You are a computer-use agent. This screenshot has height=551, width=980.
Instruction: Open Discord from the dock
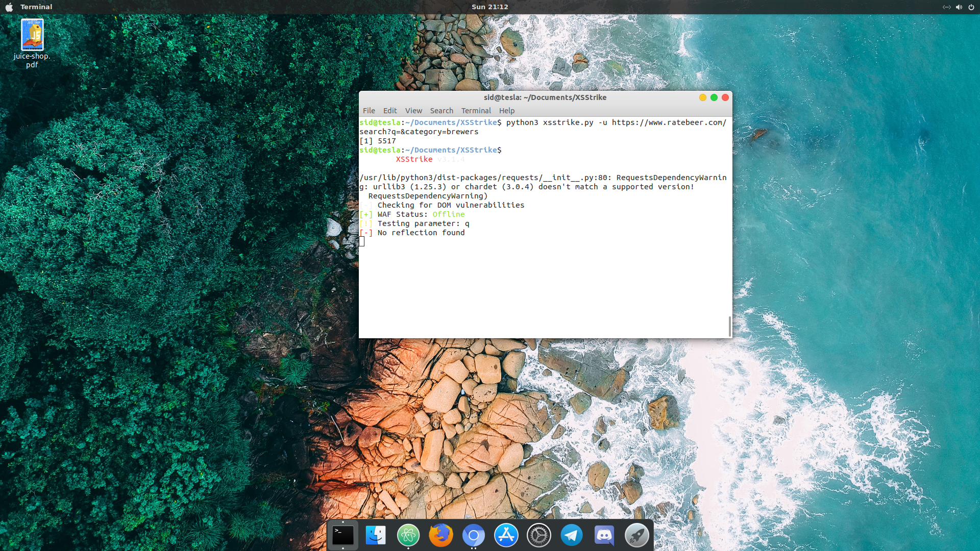604,535
